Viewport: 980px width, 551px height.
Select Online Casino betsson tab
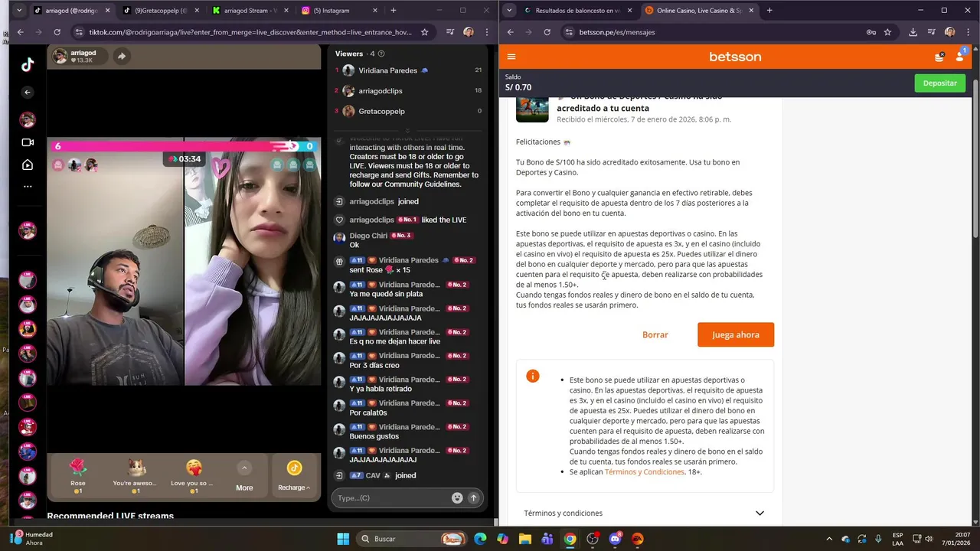[x=698, y=11]
